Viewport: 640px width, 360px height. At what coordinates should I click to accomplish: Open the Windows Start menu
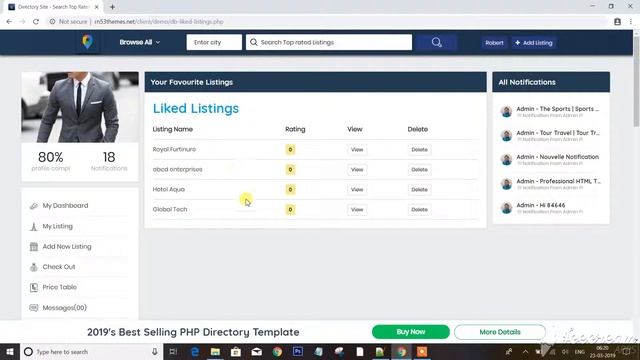[10, 351]
